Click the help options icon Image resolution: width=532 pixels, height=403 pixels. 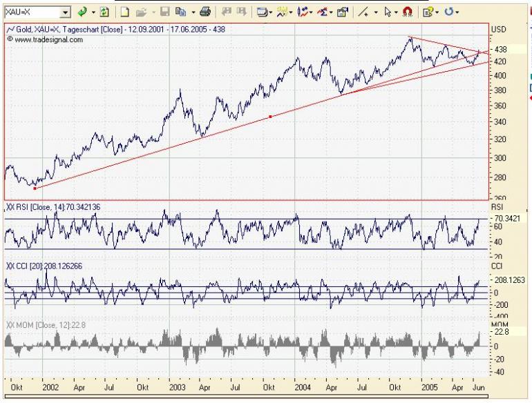[428, 12]
